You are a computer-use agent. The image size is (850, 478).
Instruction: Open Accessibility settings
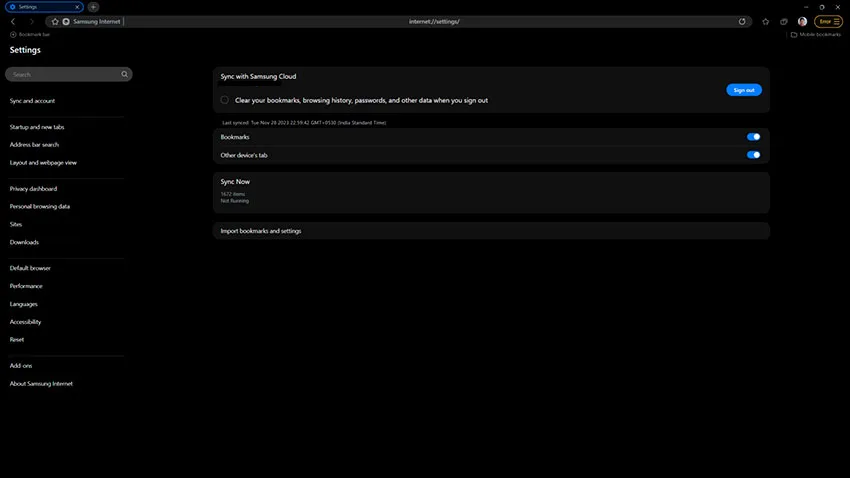coord(25,322)
